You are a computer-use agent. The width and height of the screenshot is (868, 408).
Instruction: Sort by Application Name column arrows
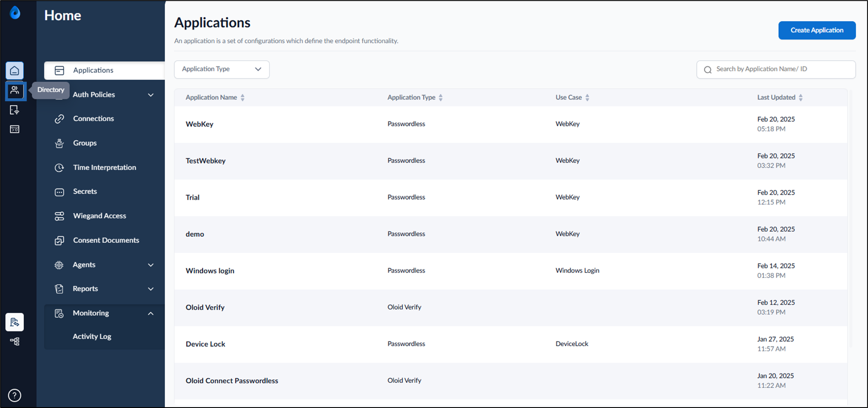tap(243, 98)
